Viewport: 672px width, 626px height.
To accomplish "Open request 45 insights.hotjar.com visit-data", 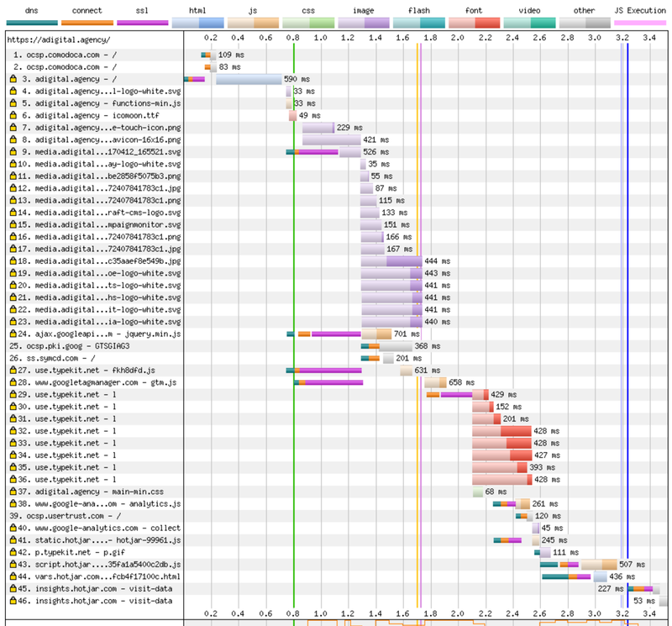I will [95, 589].
